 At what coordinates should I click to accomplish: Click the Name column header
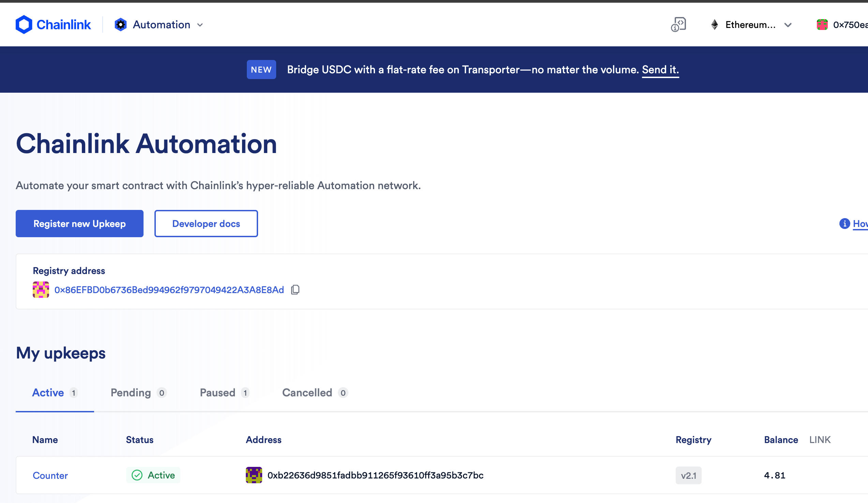[45, 440]
